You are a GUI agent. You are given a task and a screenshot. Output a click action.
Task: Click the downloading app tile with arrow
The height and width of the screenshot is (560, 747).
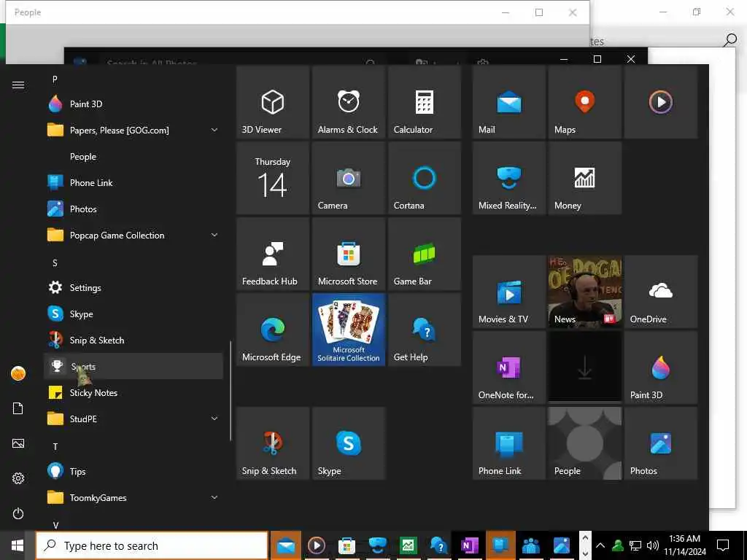click(584, 367)
